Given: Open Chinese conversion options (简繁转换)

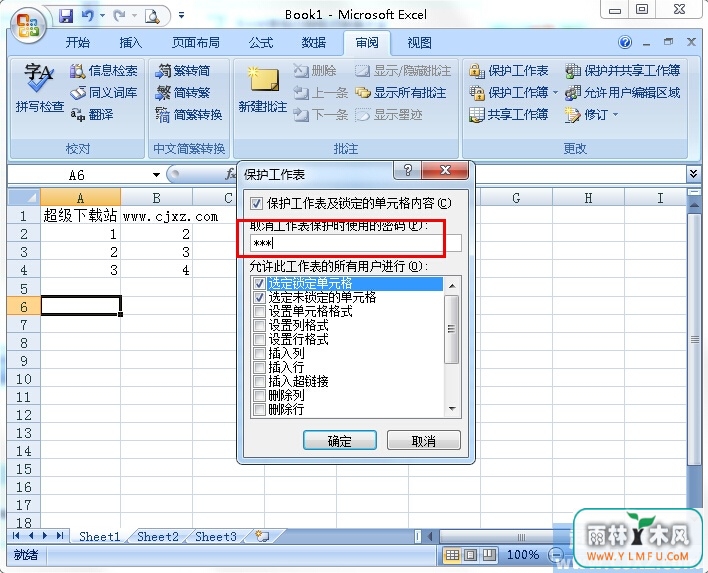Looking at the screenshot, I should click(189, 115).
